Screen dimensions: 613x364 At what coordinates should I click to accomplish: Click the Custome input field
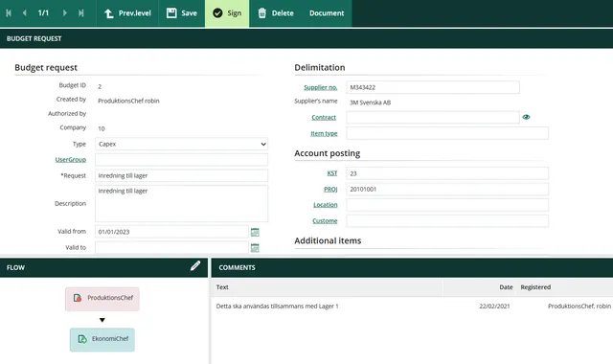[447, 221]
